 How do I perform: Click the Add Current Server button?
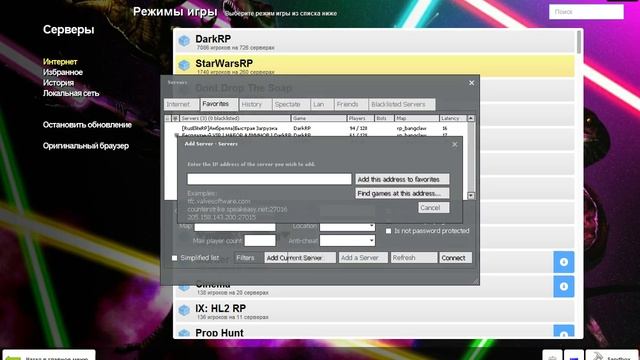point(300,258)
